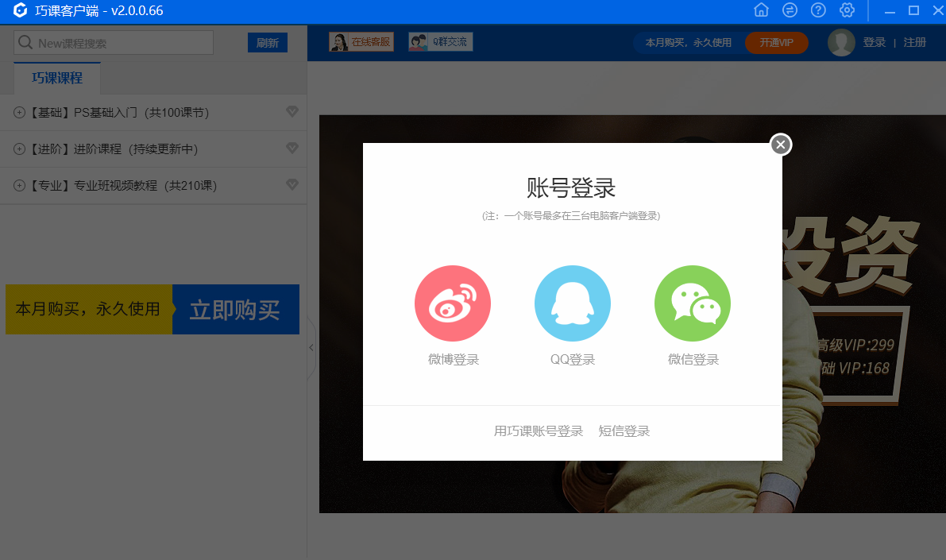Close the account login dialog
The height and width of the screenshot is (560, 946).
click(781, 145)
